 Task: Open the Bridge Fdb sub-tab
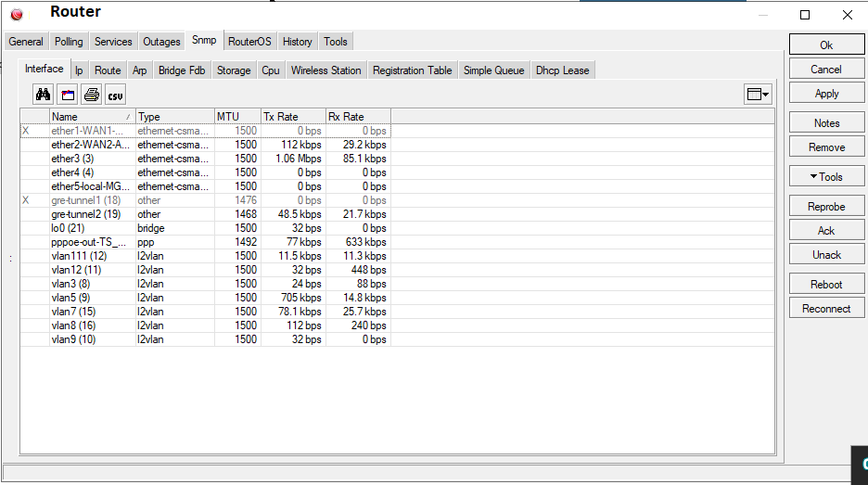(182, 70)
